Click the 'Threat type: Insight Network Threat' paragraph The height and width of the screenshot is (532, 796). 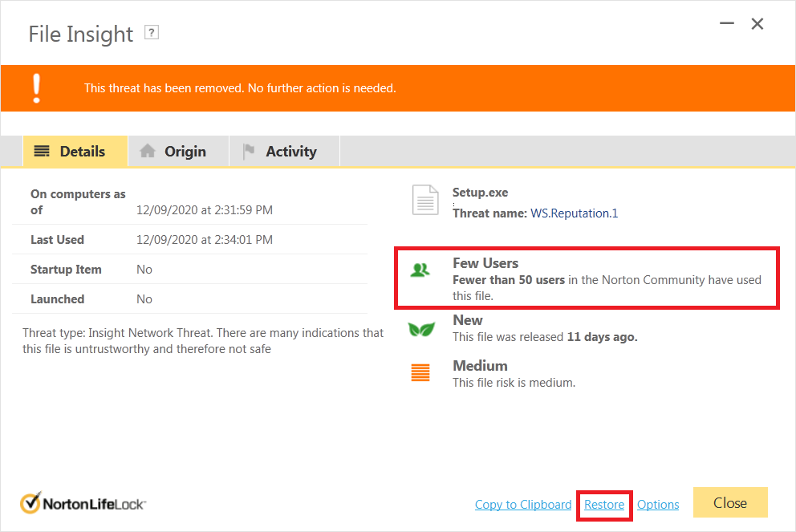click(203, 340)
